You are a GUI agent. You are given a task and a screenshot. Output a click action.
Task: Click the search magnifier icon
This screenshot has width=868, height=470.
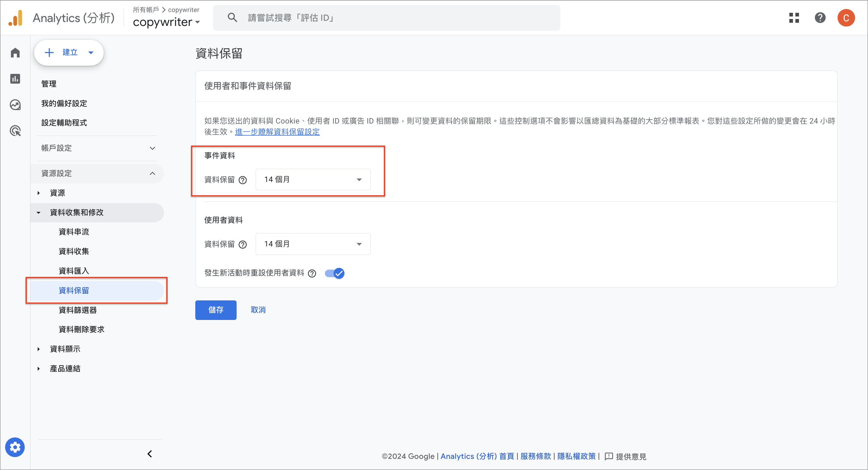232,17
